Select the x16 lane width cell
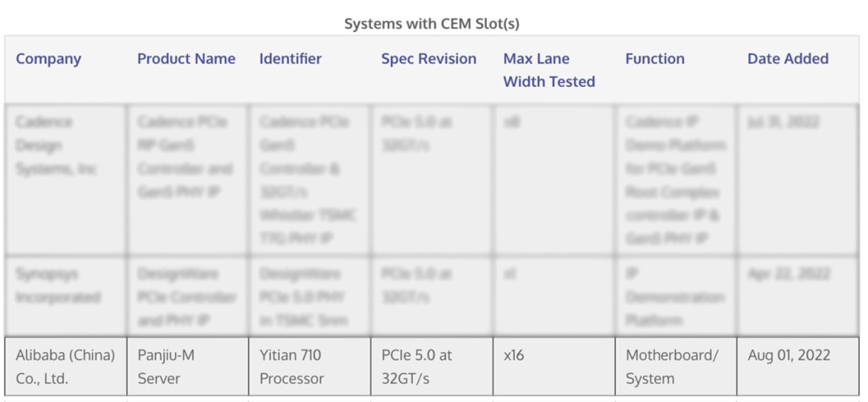 [514, 355]
